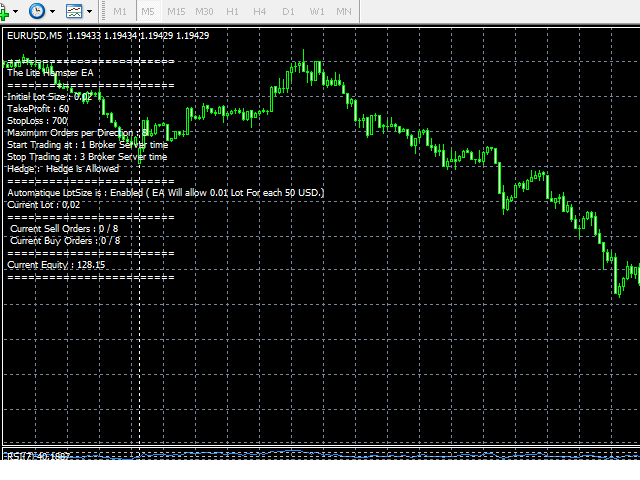This screenshot has height=480, width=640.
Task: Expand the dropdown arrow beside the green plus icon
Action: click(x=16, y=11)
